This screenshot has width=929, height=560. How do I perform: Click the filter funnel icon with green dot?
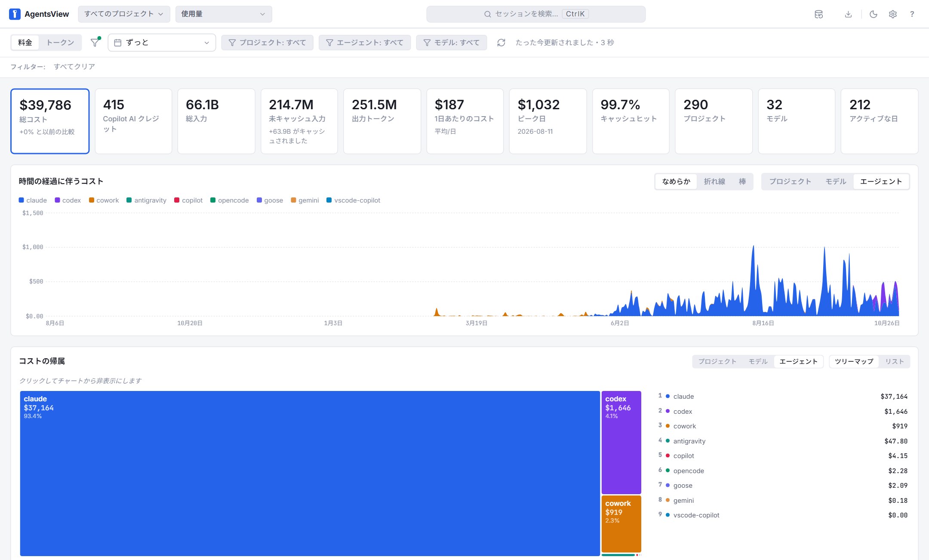coord(95,42)
